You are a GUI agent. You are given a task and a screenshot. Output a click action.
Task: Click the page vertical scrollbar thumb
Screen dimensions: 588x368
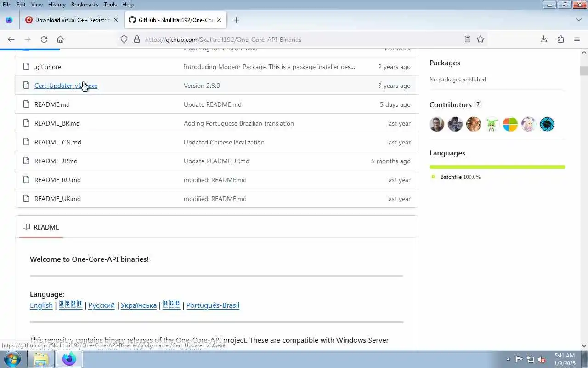click(584, 71)
